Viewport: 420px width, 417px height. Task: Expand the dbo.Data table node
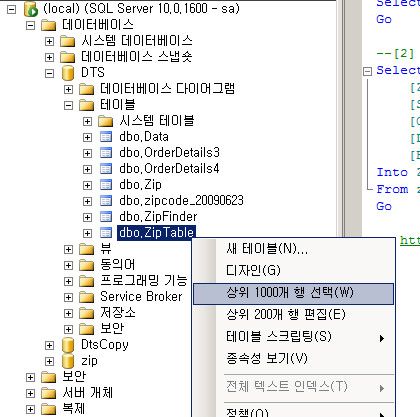(87, 137)
